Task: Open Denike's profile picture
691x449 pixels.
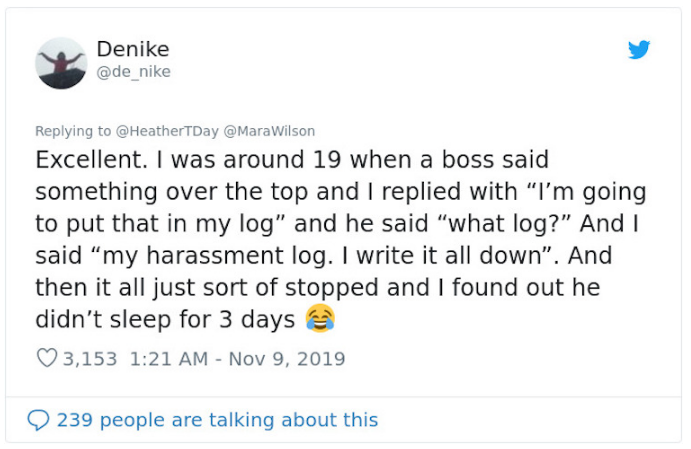Action: pyautogui.click(x=61, y=63)
